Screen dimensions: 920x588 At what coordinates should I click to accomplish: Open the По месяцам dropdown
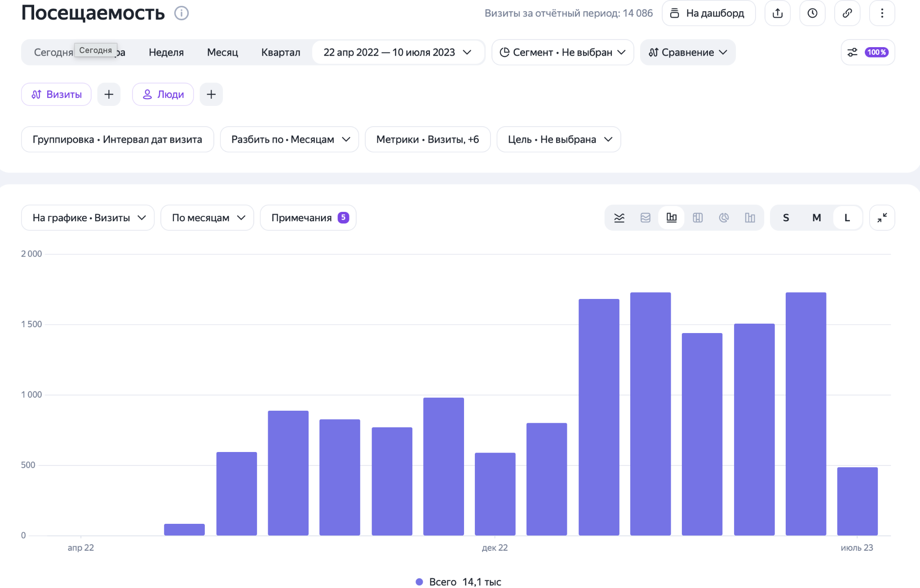[208, 218]
